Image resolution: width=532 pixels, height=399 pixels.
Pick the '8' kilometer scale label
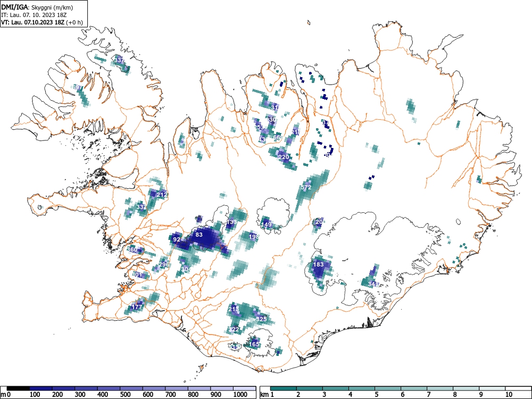coord(455,395)
